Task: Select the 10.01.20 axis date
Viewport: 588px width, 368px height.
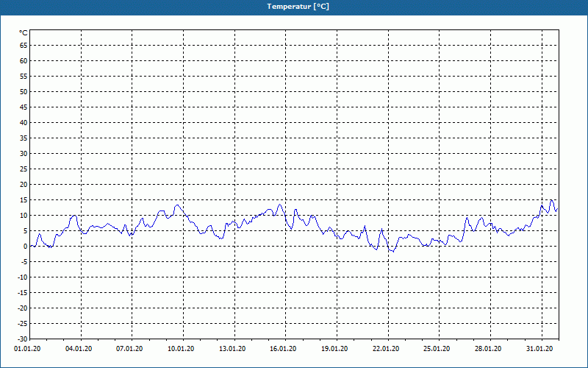Action: point(181,349)
